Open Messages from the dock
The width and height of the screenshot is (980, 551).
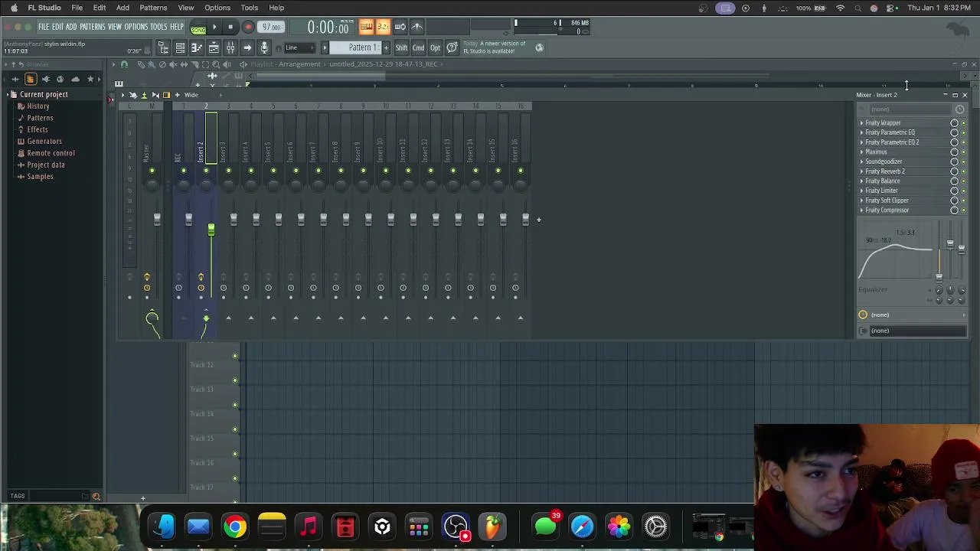point(545,527)
